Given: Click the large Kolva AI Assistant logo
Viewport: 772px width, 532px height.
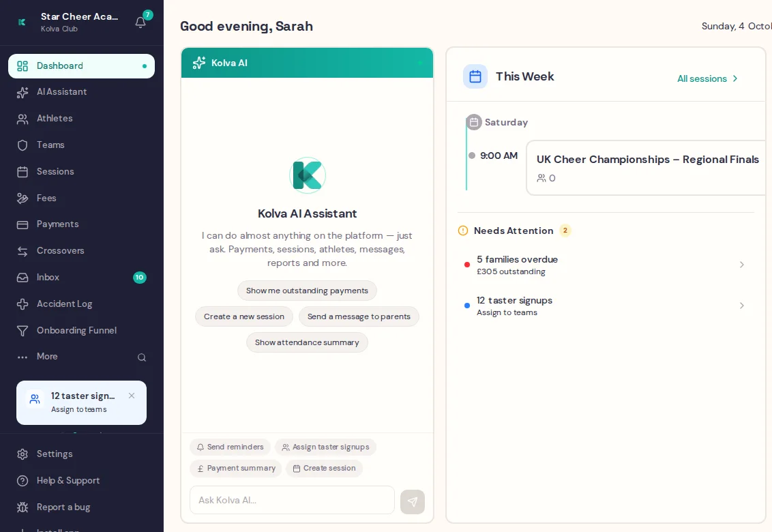Looking at the screenshot, I should tap(307, 175).
